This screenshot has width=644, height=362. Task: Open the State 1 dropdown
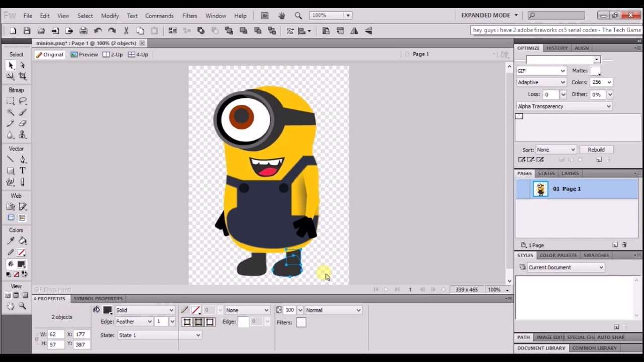[x=159, y=335]
